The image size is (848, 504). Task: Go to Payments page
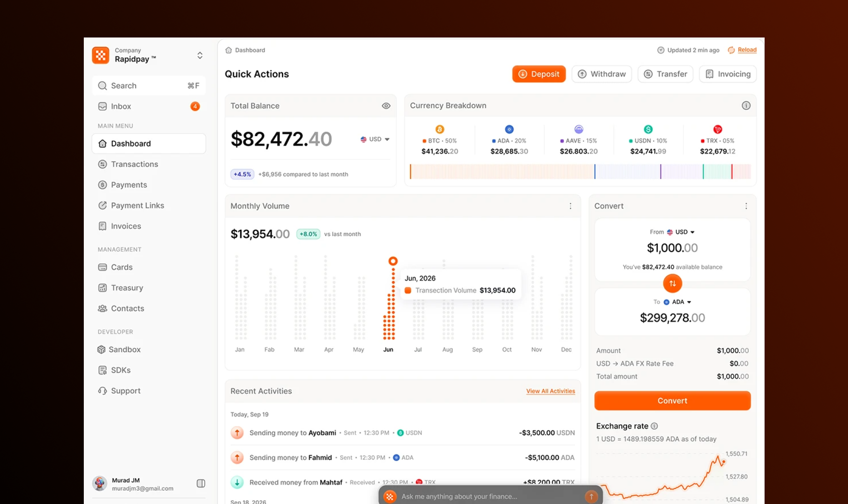coord(149,185)
